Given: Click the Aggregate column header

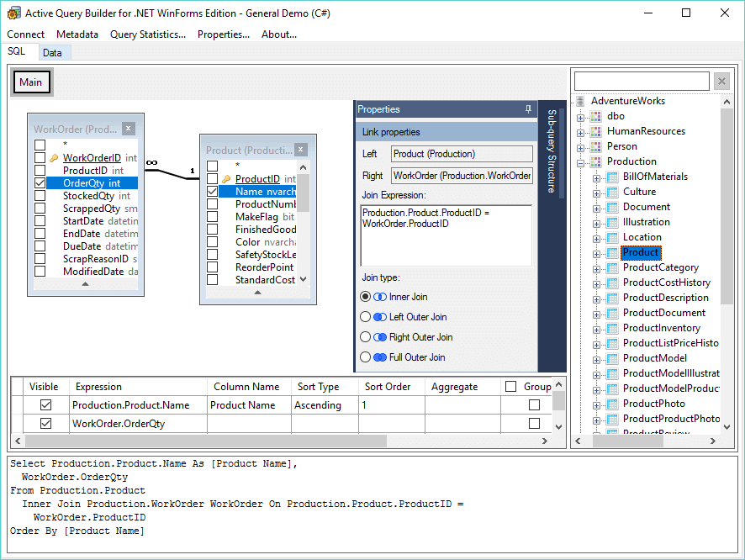Looking at the screenshot, I should [462, 387].
